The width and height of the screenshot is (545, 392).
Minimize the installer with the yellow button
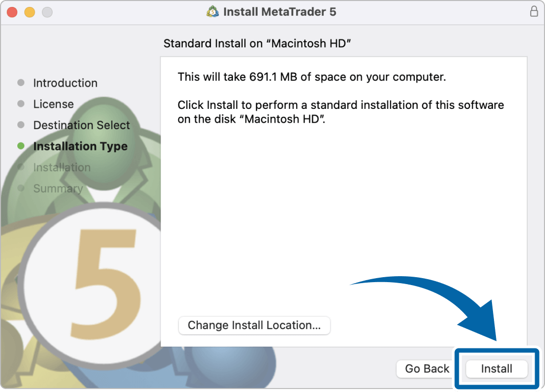pos(30,12)
